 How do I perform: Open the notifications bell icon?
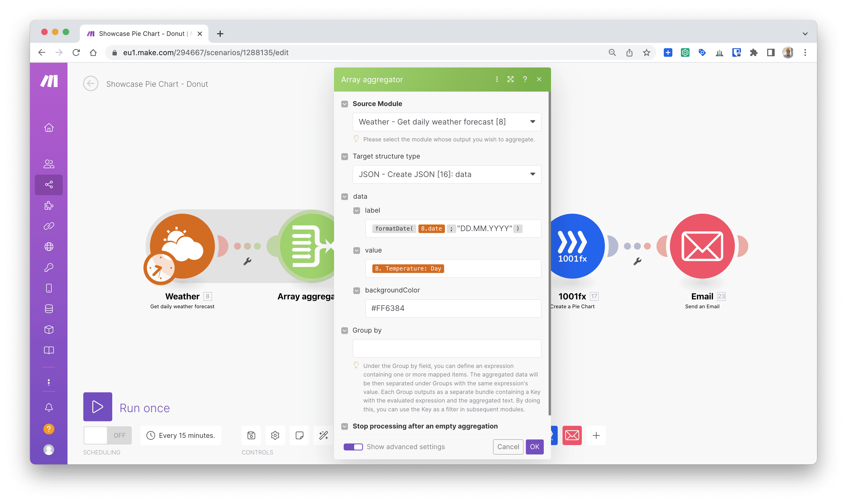[x=49, y=407]
